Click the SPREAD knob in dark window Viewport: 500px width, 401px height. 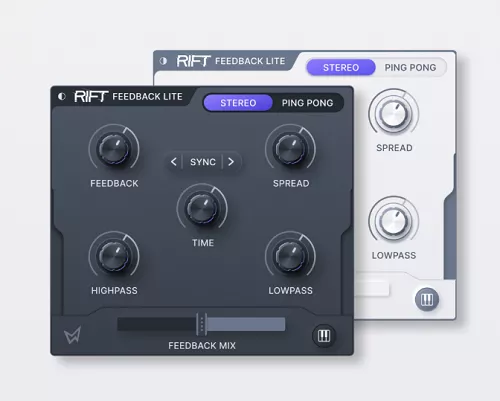290,149
